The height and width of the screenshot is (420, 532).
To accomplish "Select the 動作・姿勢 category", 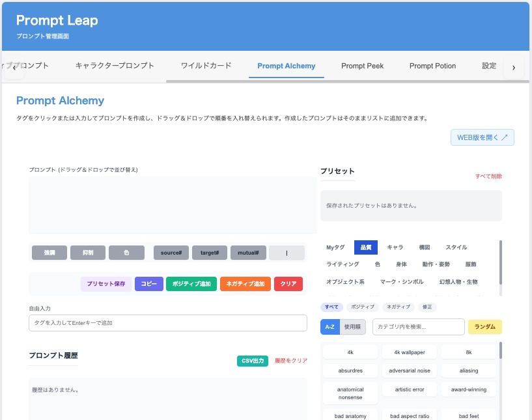I will pos(436,264).
